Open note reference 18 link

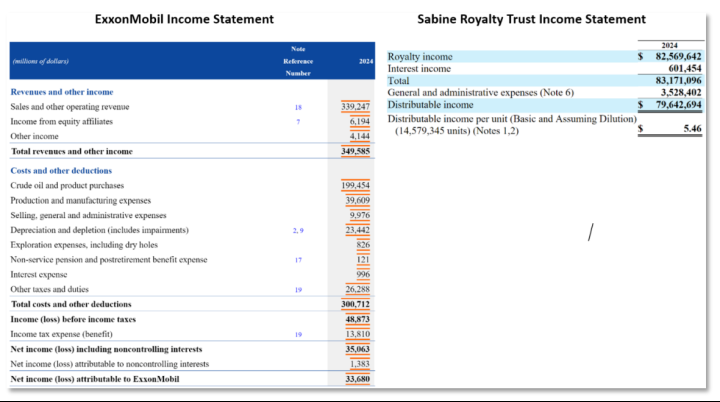coord(298,107)
